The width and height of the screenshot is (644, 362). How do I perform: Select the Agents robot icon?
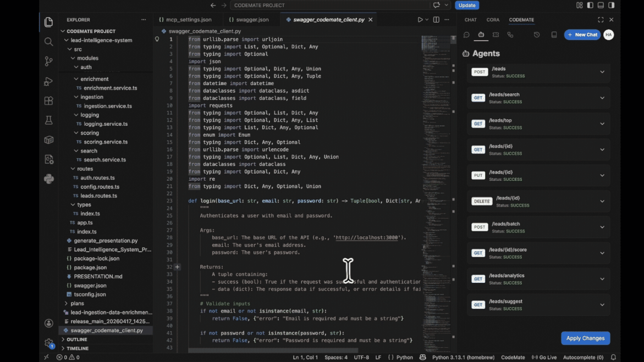[x=481, y=35]
